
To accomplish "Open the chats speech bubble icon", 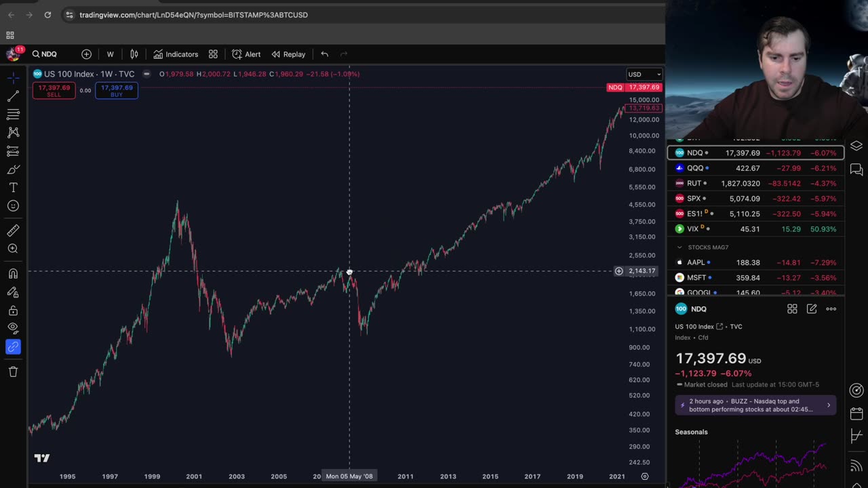I will pos(856,169).
